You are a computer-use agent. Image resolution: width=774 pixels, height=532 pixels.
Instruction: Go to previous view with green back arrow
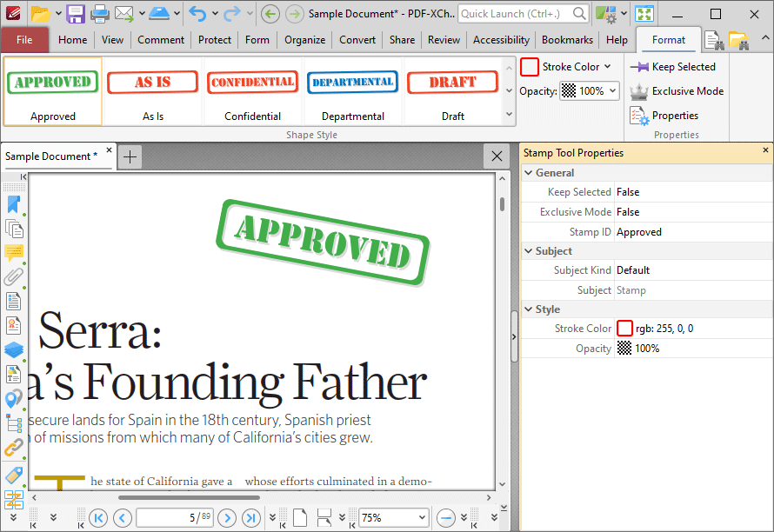coord(270,14)
